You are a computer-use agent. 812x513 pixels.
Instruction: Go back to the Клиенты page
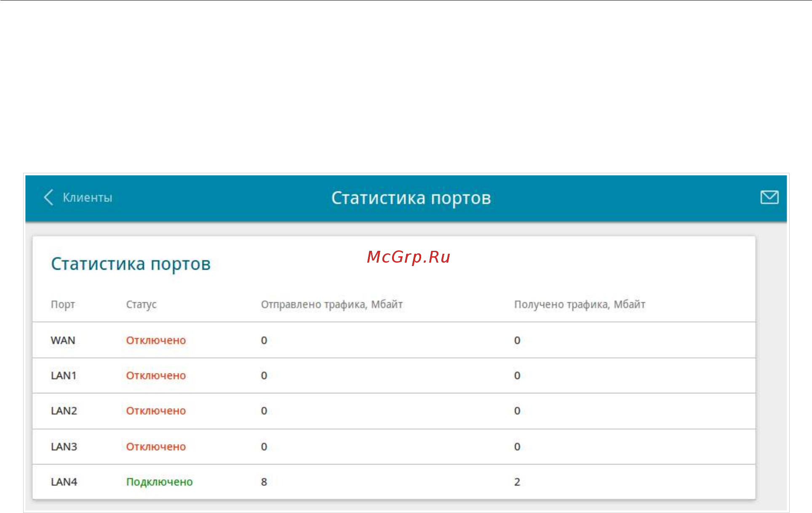tap(88, 198)
